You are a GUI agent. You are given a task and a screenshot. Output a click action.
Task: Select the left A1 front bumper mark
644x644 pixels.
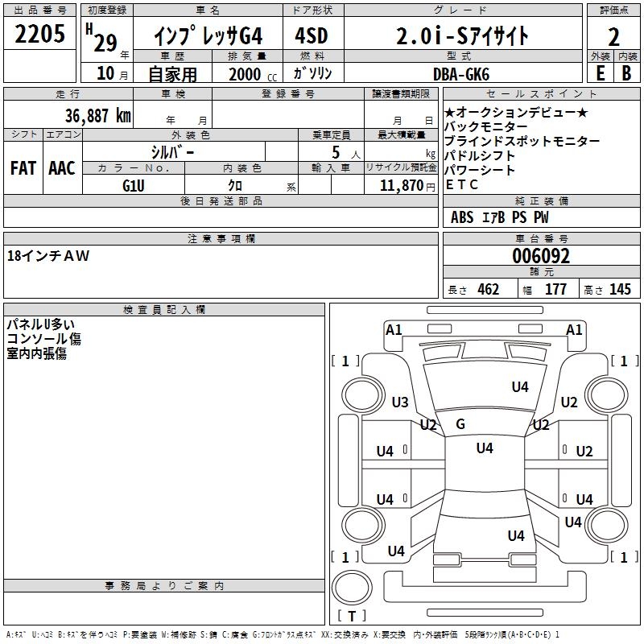(x=394, y=329)
